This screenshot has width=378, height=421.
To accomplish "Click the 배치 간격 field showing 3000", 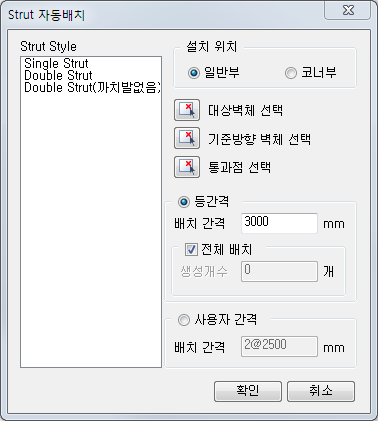I will click(x=279, y=223).
